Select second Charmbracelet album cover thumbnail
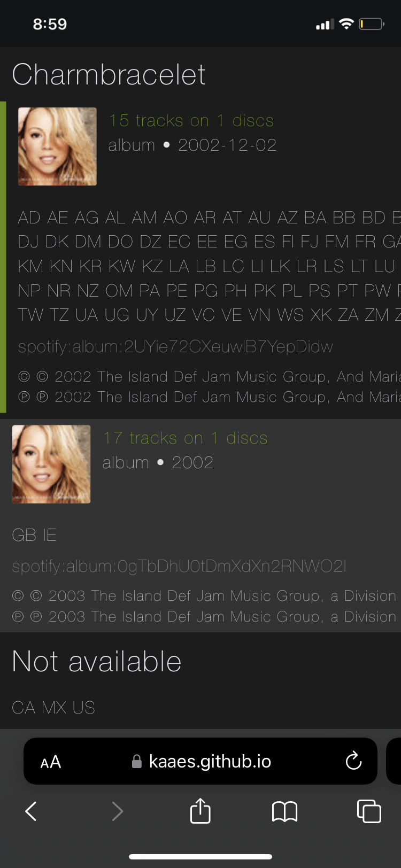This screenshot has width=401, height=868. coord(51,464)
